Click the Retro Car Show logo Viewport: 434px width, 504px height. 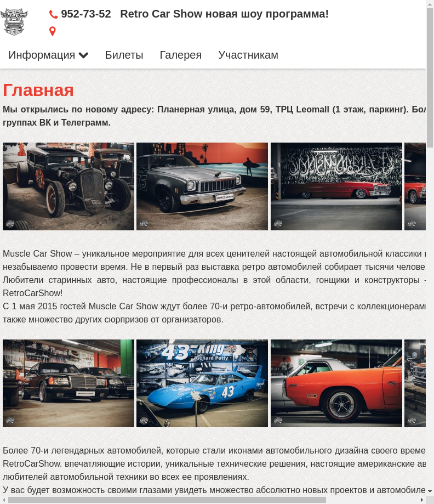pos(14,22)
